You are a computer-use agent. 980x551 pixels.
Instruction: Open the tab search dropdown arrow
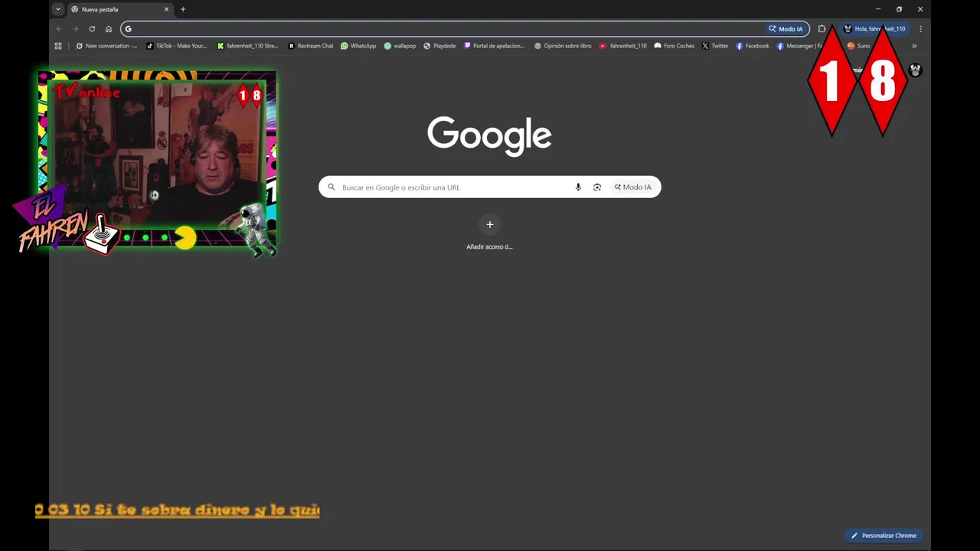(x=58, y=9)
